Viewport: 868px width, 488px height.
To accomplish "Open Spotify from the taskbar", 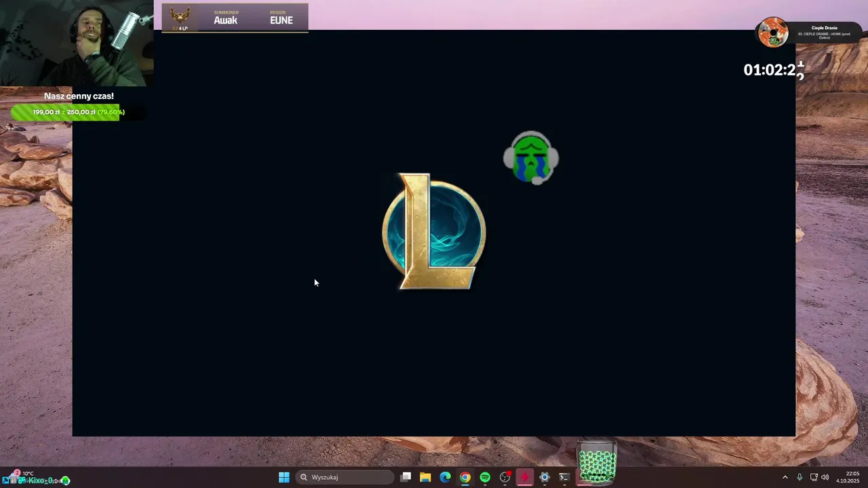I will pyautogui.click(x=485, y=477).
